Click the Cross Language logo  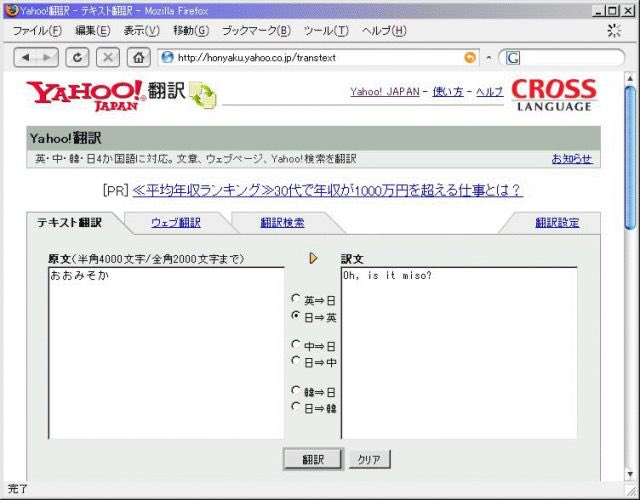(554, 95)
